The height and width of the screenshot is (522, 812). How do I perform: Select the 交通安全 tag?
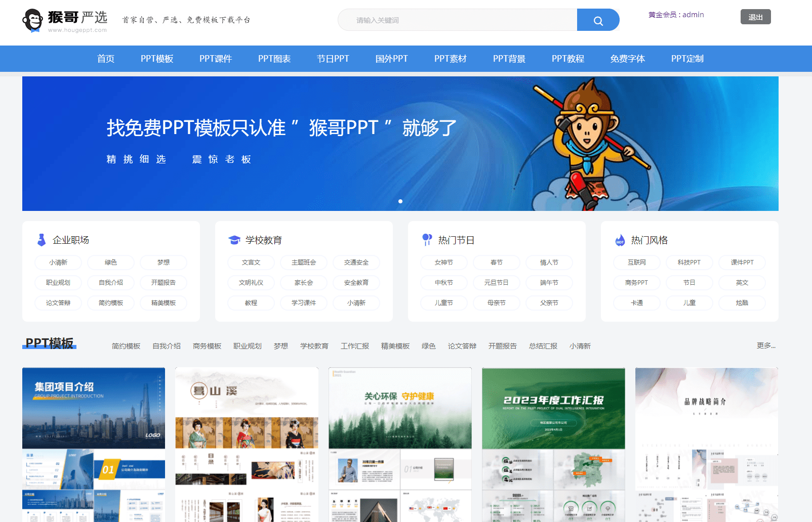[x=356, y=263]
